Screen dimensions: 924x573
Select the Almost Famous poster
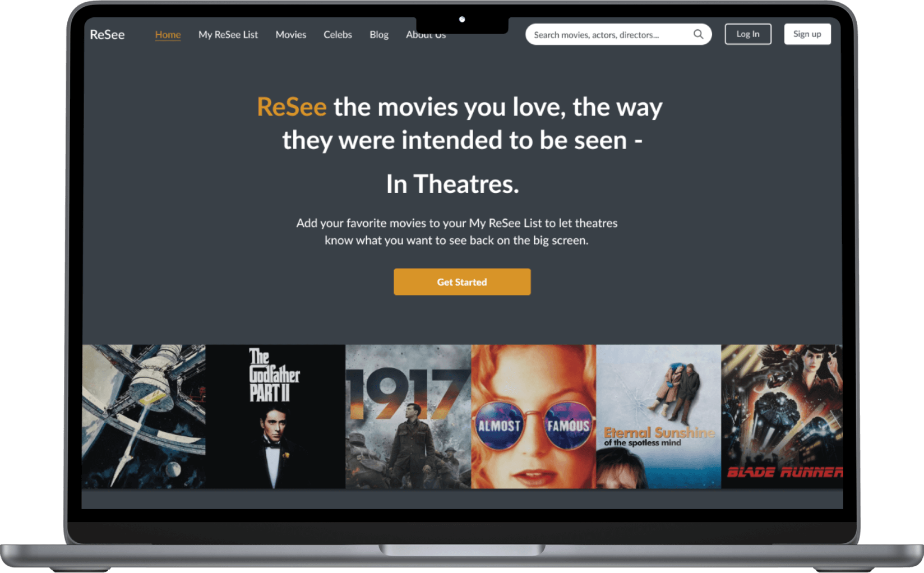[534, 417]
